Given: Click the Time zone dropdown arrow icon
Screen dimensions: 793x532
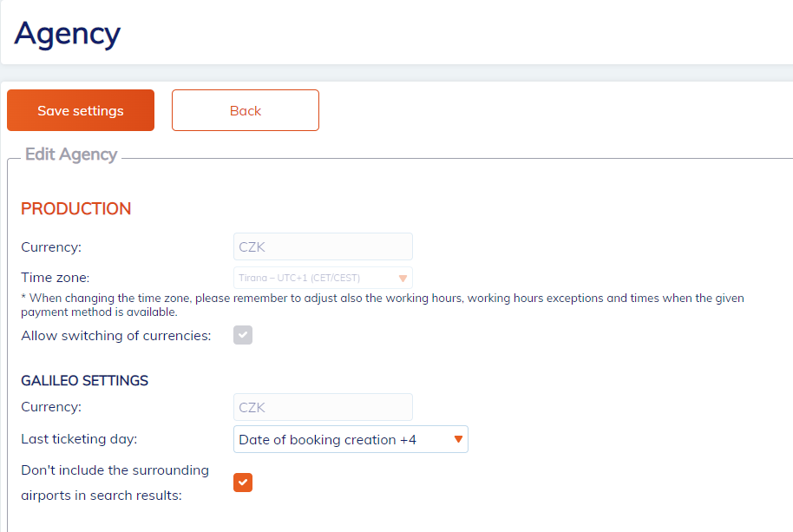Looking at the screenshot, I should [403, 279].
